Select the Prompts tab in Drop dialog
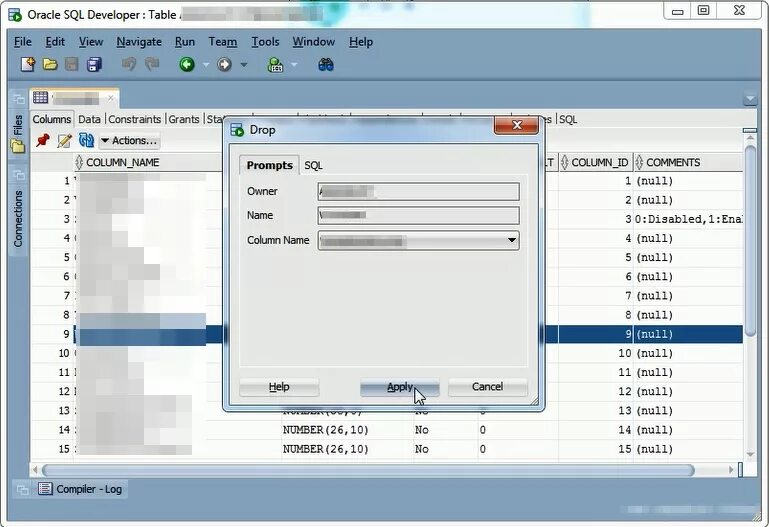 [x=269, y=165]
